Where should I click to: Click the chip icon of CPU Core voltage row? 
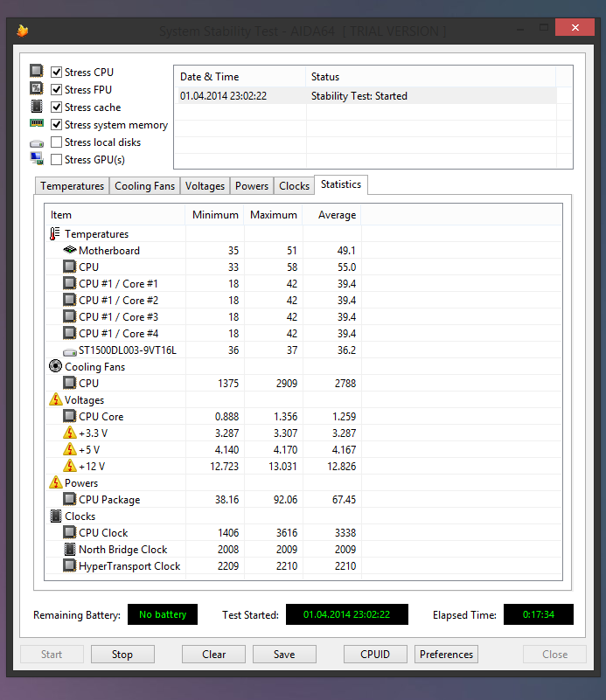tap(69, 416)
